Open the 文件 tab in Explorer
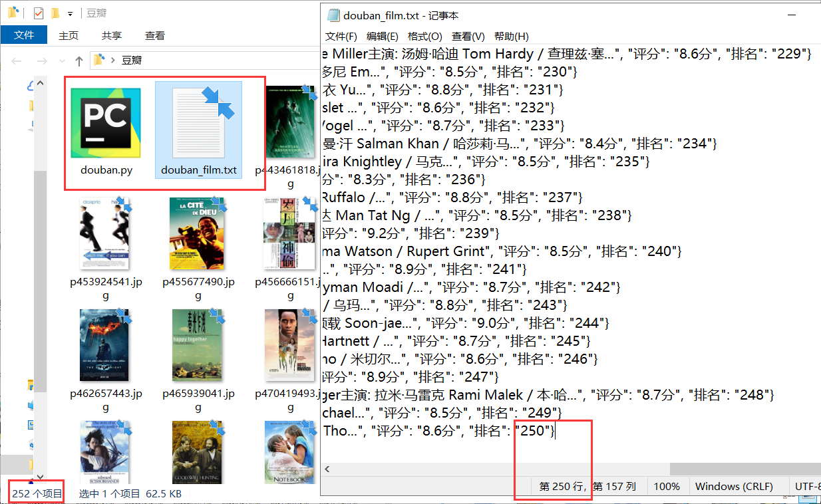 tap(24, 35)
